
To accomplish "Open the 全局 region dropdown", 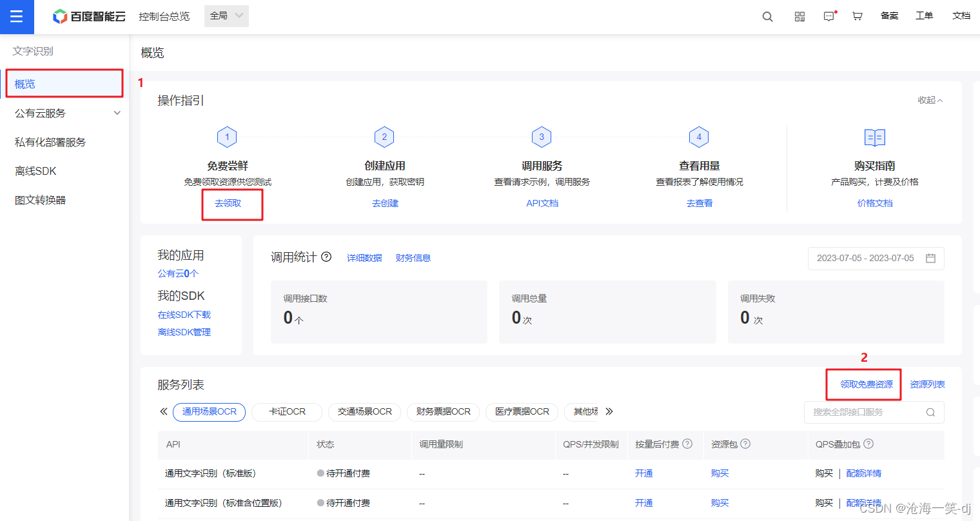I will pos(226,16).
